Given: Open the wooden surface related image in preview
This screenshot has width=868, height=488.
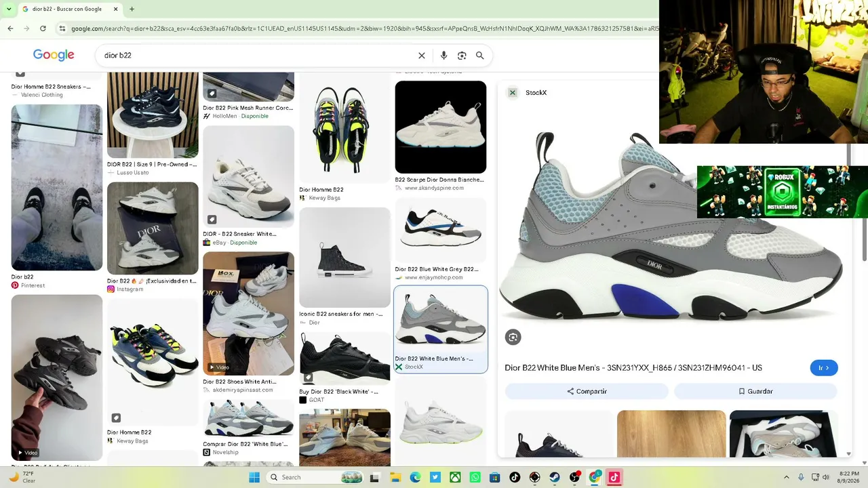Looking at the screenshot, I should click(x=671, y=434).
